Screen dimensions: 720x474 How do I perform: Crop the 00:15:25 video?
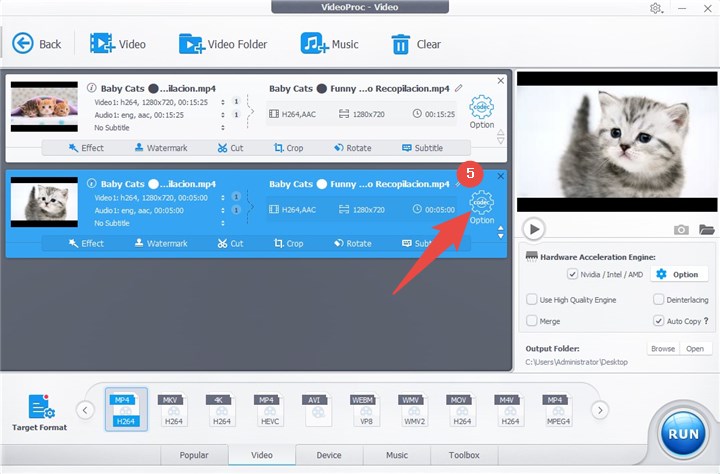pos(288,148)
